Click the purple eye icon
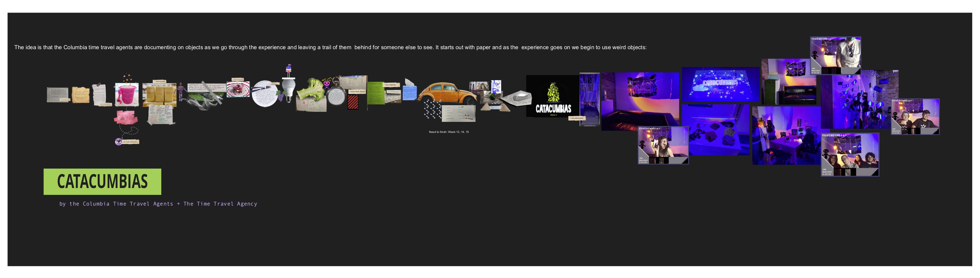The image size is (980, 278). click(x=119, y=142)
